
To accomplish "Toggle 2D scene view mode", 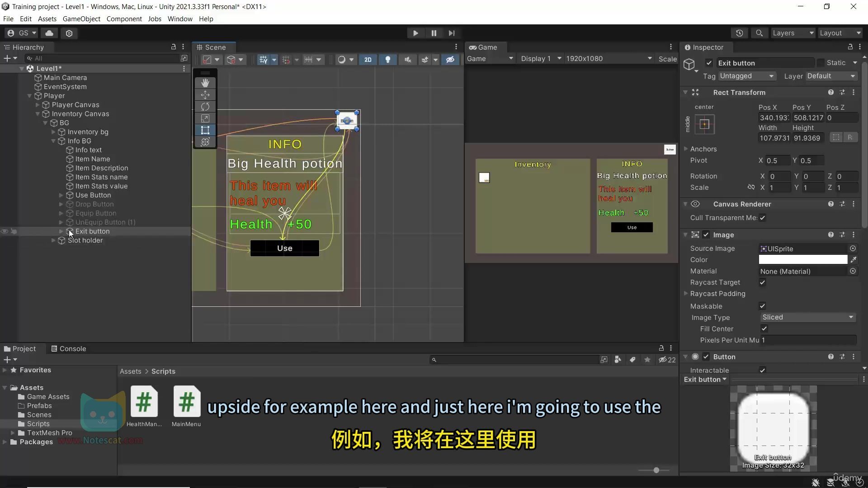I will [x=368, y=60].
